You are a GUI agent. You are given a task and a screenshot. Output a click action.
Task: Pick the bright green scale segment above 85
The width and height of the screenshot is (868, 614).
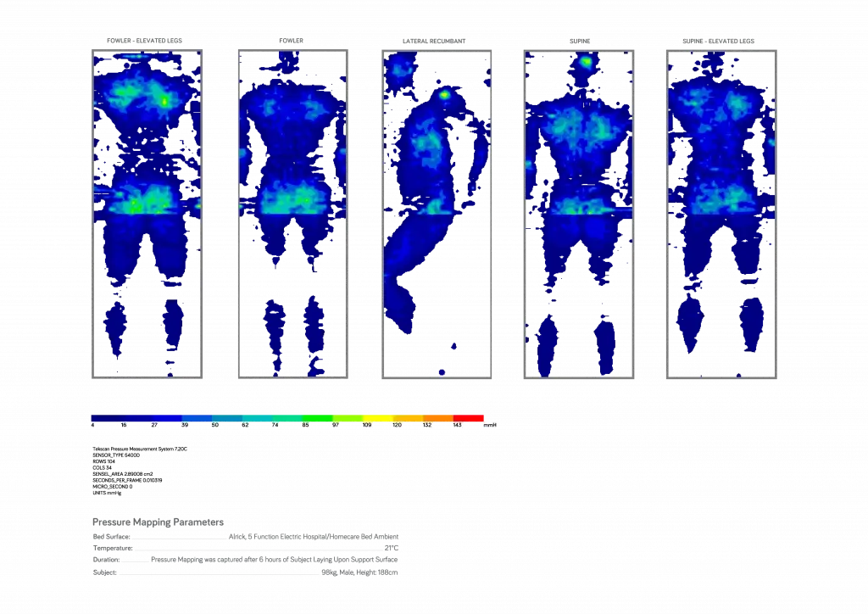pyautogui.click(x=317, y=418)
